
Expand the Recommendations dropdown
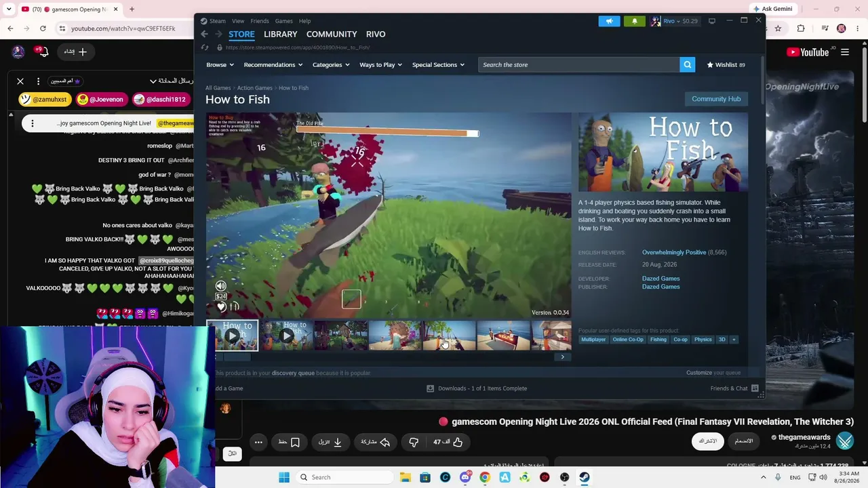273,65
